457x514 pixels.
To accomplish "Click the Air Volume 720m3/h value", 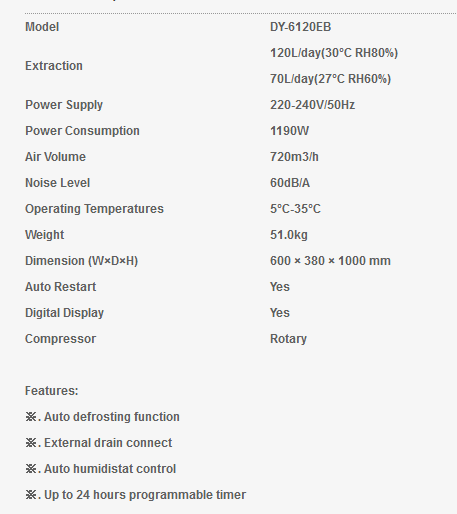I will click(294, 157).
